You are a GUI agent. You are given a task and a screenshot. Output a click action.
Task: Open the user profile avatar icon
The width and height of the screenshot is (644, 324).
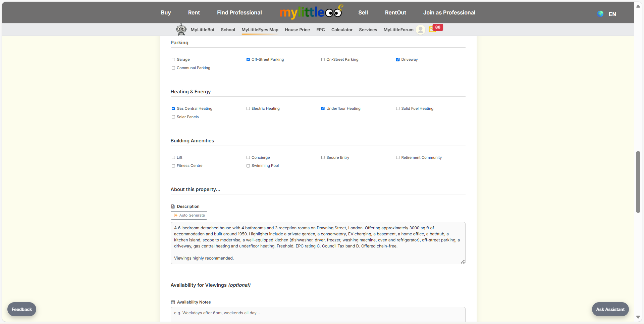click(x=420, y=30)
